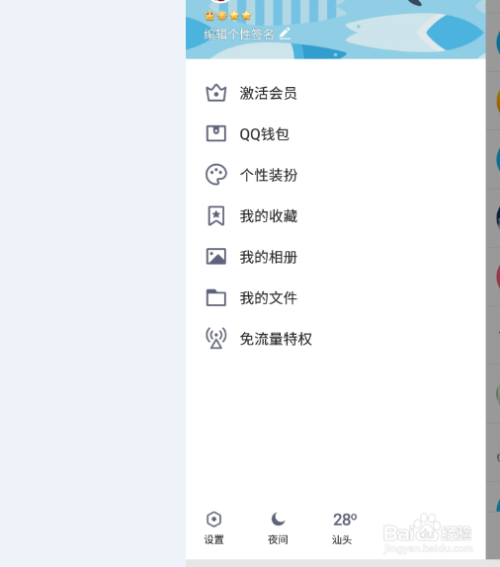Select the antenna icon for 免流量特权

tap(216, 338)
